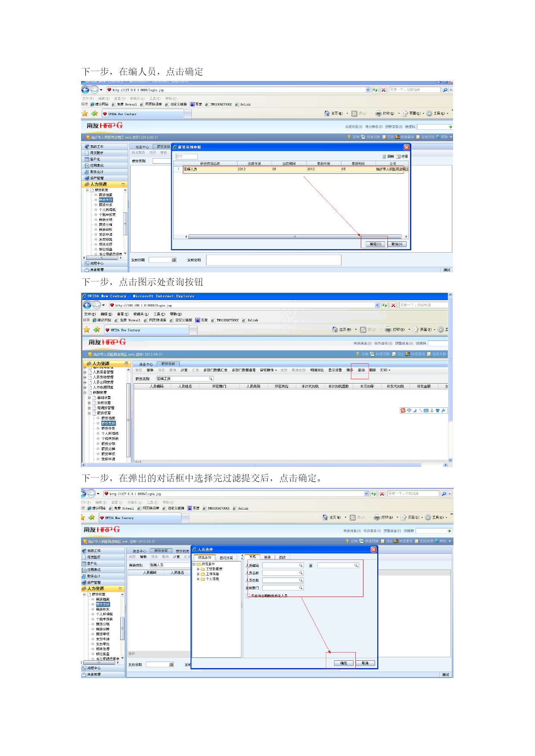Tick 只查询当期薪资变化人员 checkbox
The height and width of the screenshot is (756, 535).
point(248,596)
